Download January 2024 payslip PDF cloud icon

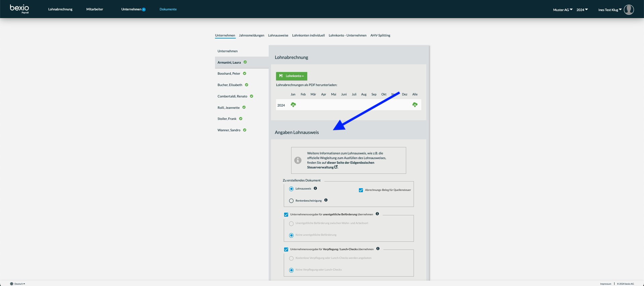(293, 105)
